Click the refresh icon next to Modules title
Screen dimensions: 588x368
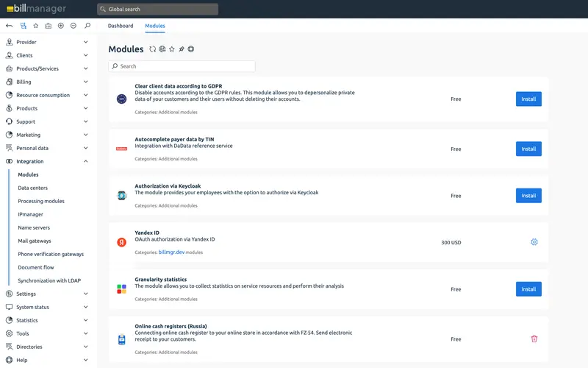[x=153, y=49]
